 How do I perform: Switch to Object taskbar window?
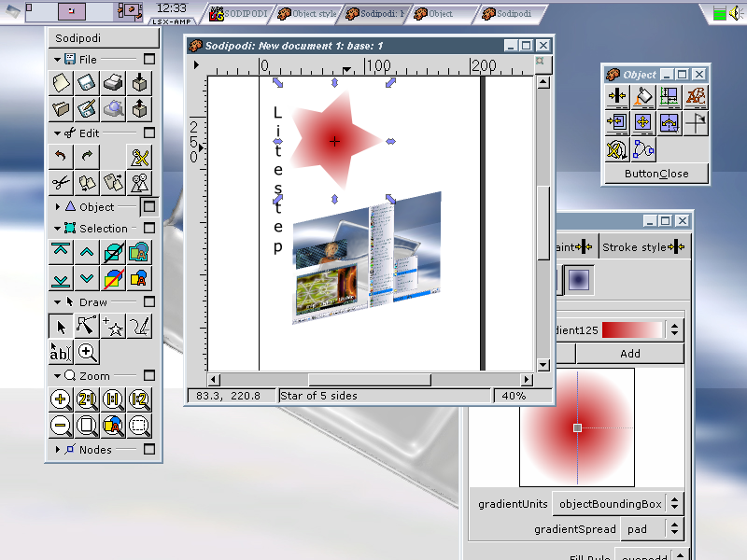coord(441,14)
